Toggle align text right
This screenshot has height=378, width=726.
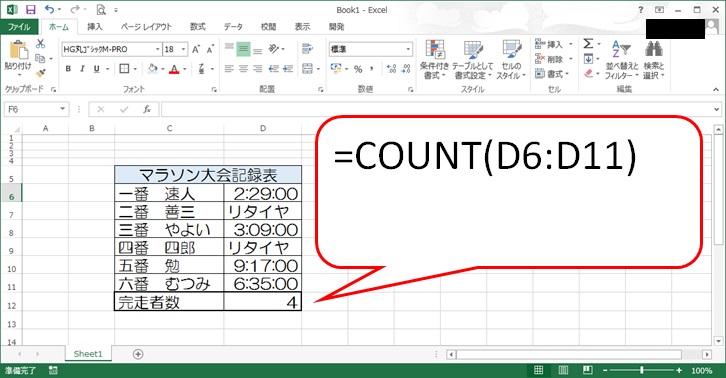(257, 69)
